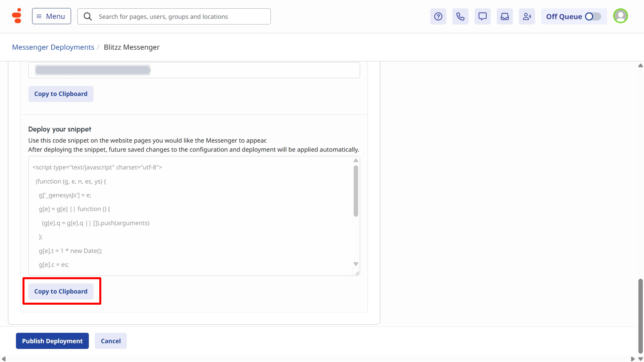Cancel the deployment changes
The image size is (644, 362).
coord(111,341)
